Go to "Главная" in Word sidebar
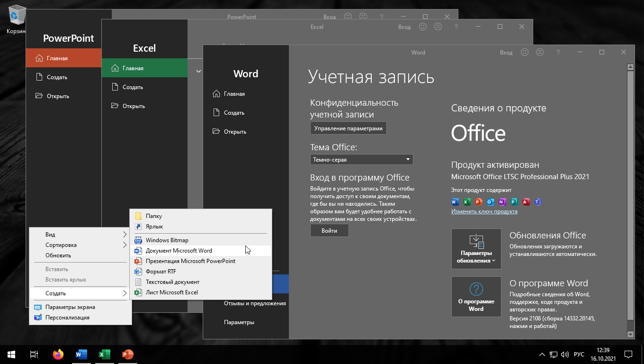 tap(246, 94)
